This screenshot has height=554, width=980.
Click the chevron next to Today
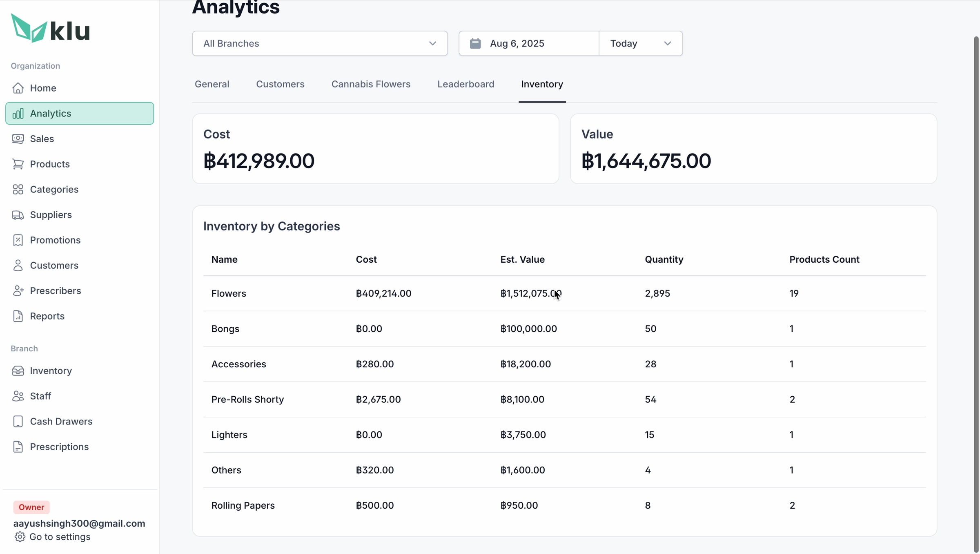click(667, 43)
